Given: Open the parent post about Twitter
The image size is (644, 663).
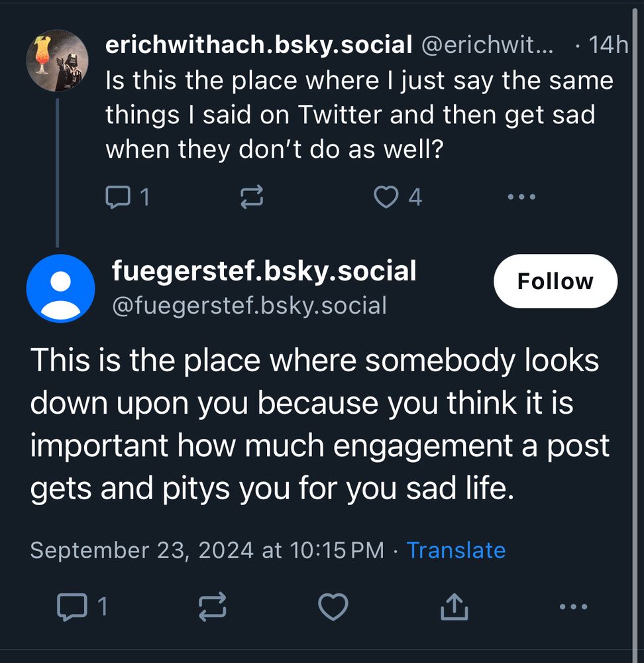Looking at the screenshot, I should pos(358,115).
